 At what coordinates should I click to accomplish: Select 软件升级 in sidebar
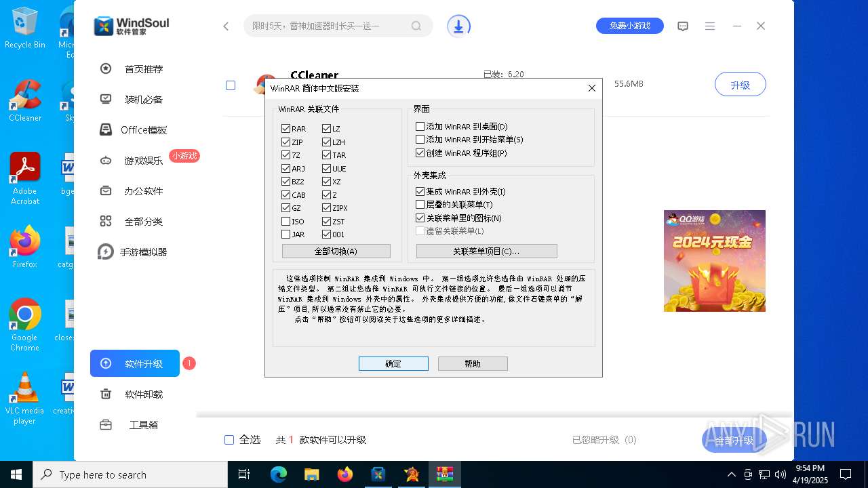(x=135, y=363)
